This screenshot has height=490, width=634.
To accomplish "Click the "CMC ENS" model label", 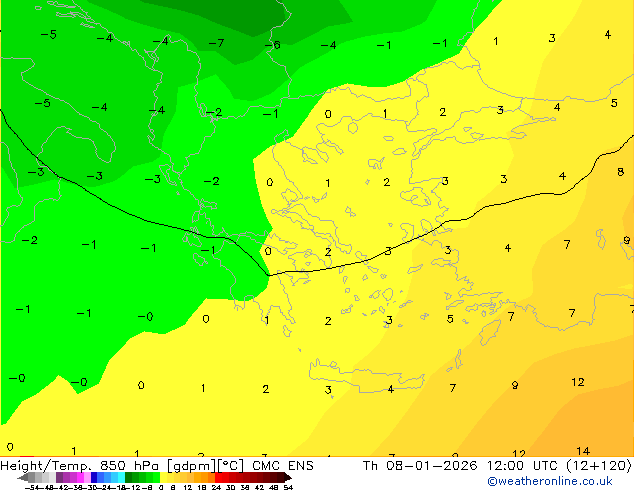I will (x=283, y=466).
